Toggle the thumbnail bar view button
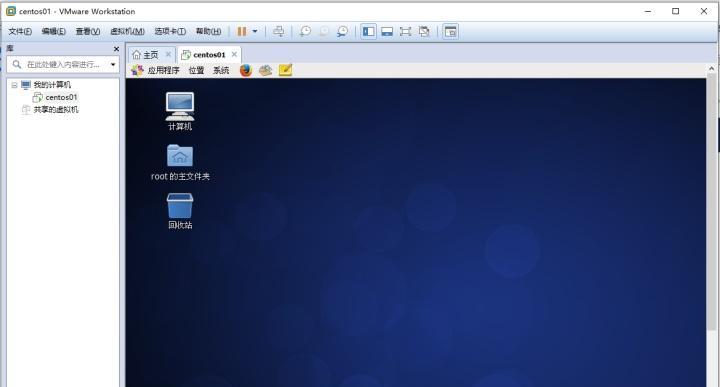This screenshot has height=387, width=720. (387, 31)
